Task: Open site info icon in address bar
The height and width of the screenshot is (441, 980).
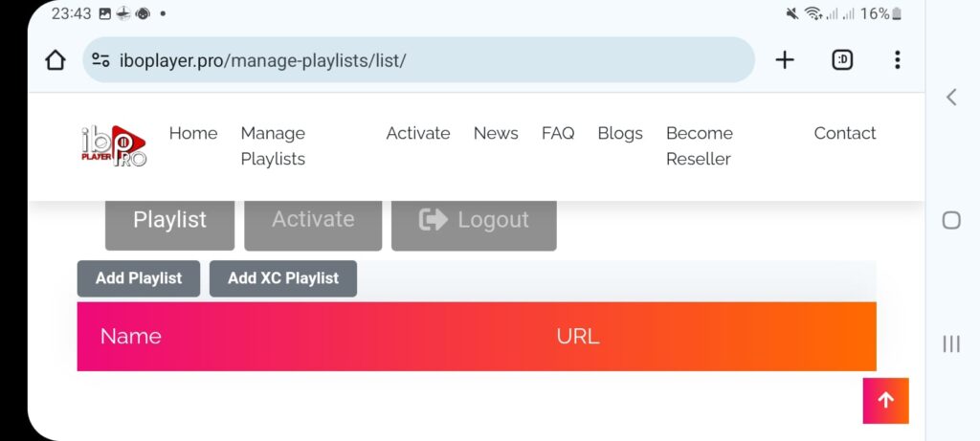Action: point(100,60)
